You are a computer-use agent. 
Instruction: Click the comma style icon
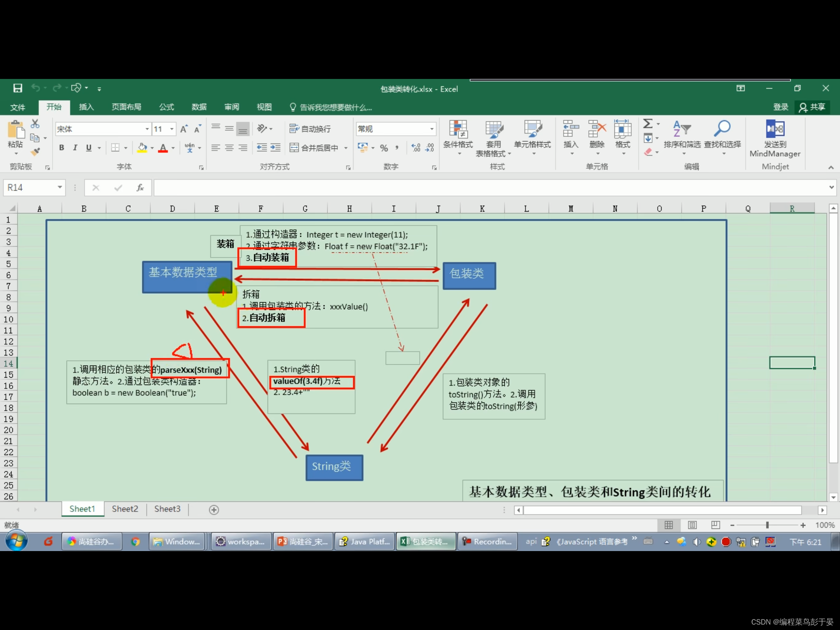[x=397, y=148]
